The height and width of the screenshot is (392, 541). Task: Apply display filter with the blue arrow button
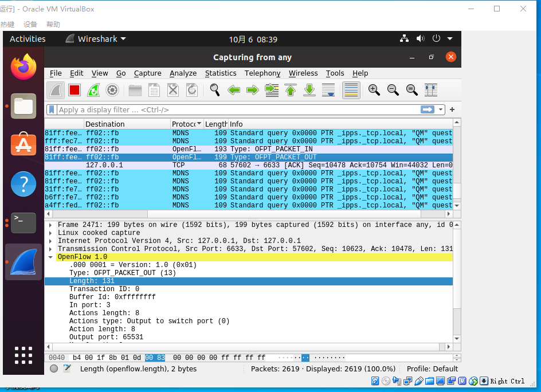coord(428,109)
